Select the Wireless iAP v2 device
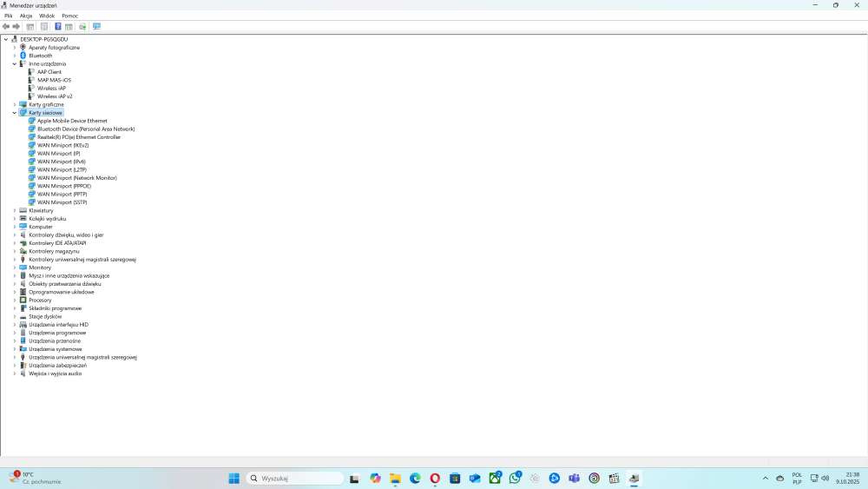The width and height of the screenshot is (868, 489). coord(54,96)
